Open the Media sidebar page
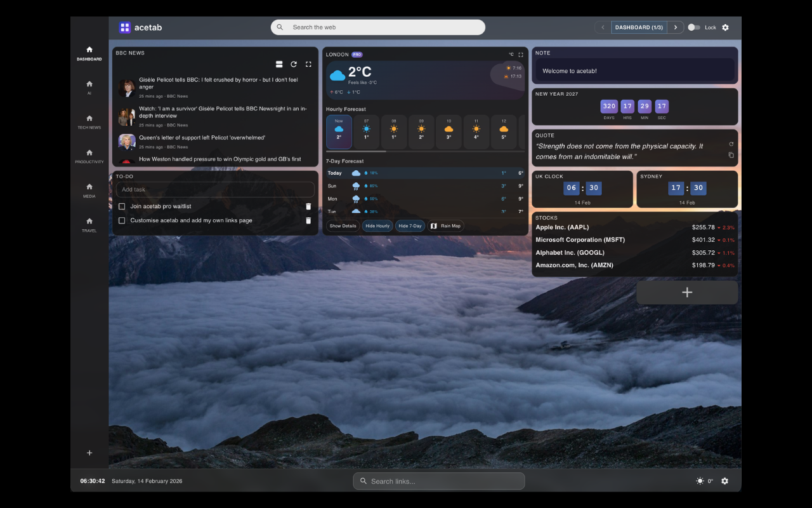 click(x=89, y=190)
